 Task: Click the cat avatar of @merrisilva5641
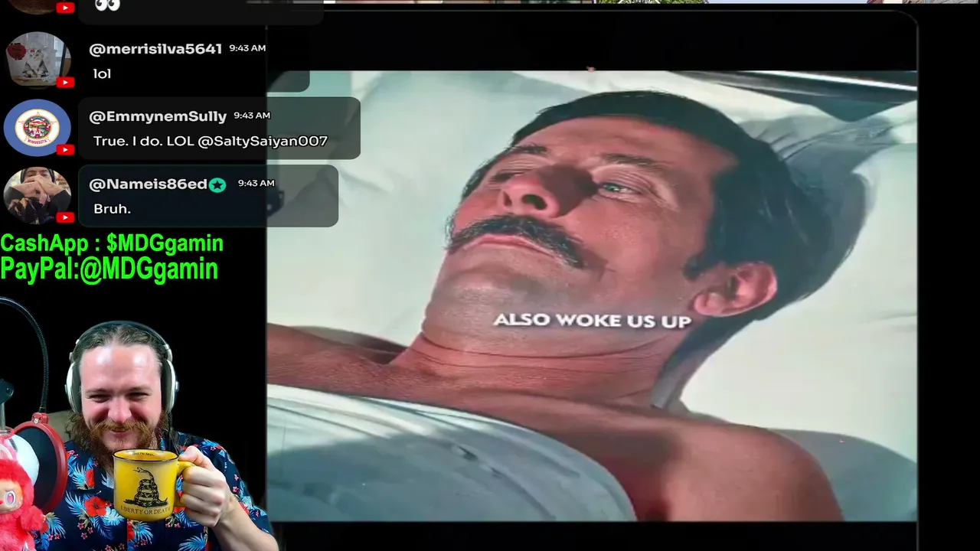point(38,60)
